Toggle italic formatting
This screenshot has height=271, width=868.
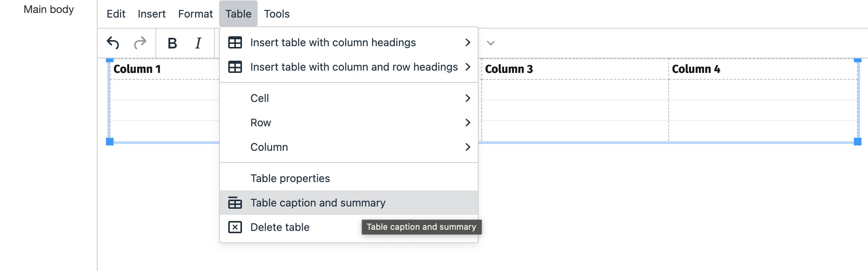[x=198, y=43]
